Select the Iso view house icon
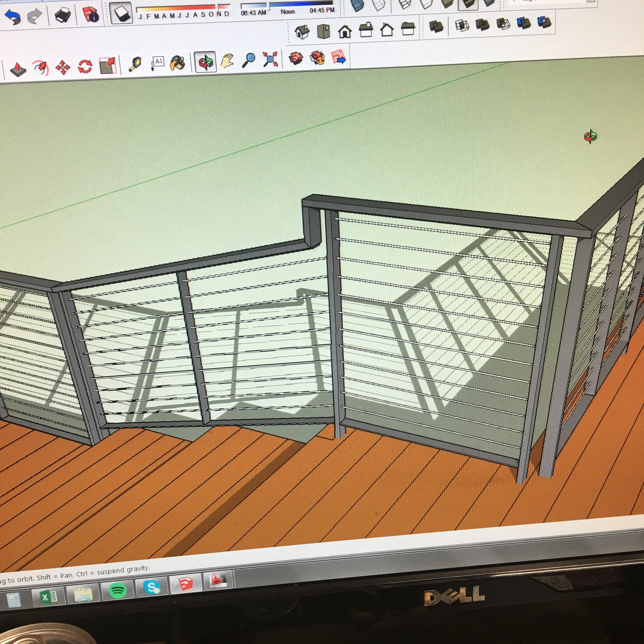644x644 pixels. (302, 32)
